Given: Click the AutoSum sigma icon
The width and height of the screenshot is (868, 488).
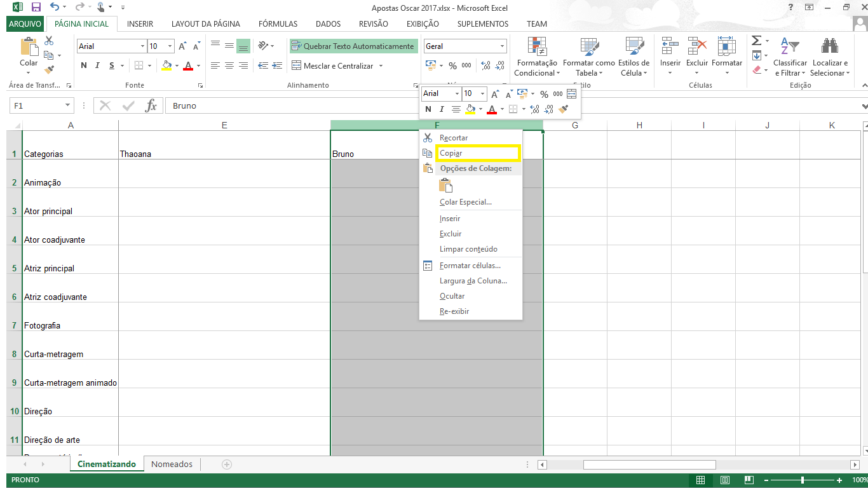Looking at the screenshot, I should (756, 41).
